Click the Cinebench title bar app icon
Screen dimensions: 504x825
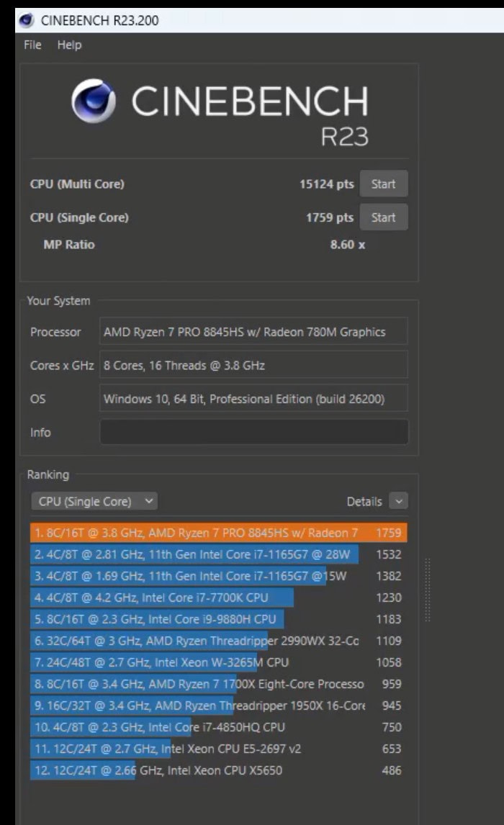tap(26, 20)
